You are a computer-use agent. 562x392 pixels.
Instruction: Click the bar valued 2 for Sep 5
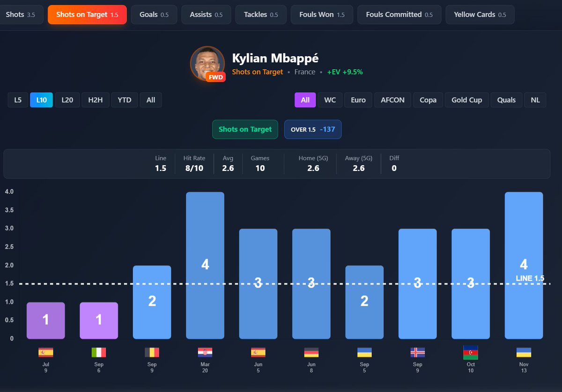[364, 302]
